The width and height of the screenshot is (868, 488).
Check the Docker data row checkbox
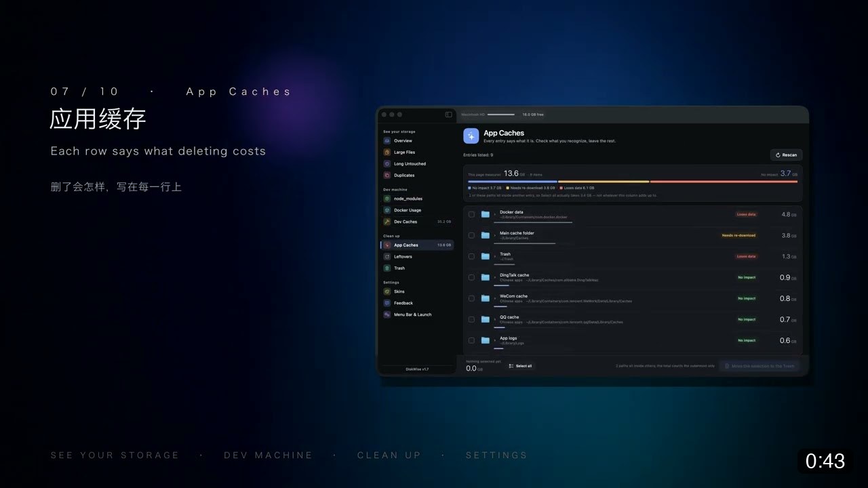pyautogui.click(x=472, y=214)
